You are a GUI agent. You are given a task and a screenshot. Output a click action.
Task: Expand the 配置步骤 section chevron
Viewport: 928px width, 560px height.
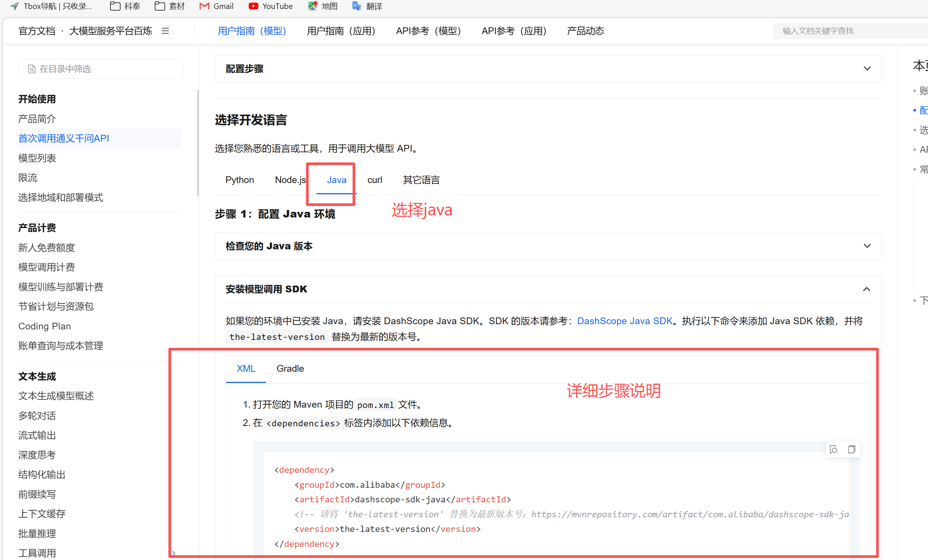click(867, 69)
